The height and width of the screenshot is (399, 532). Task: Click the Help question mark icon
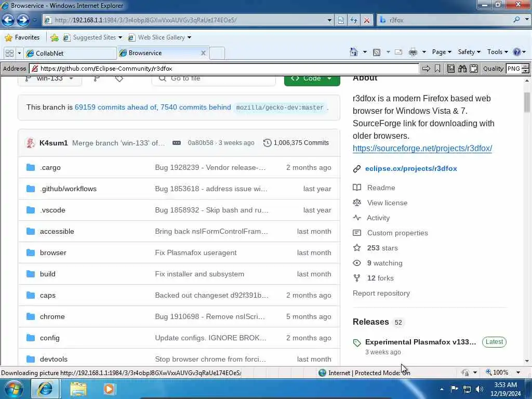pos(517,52)
